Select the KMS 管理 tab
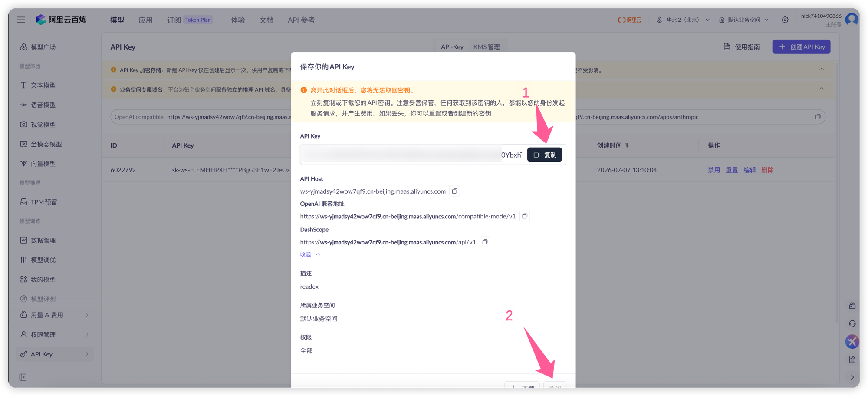 [487, 47]
